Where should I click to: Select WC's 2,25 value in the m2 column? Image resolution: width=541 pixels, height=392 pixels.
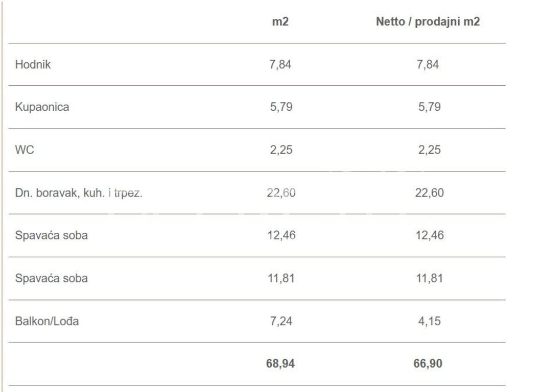point(280,150)
